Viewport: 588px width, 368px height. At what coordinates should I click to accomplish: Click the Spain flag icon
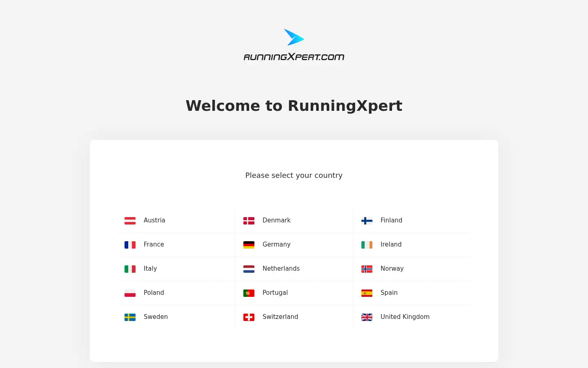(367, 293)
